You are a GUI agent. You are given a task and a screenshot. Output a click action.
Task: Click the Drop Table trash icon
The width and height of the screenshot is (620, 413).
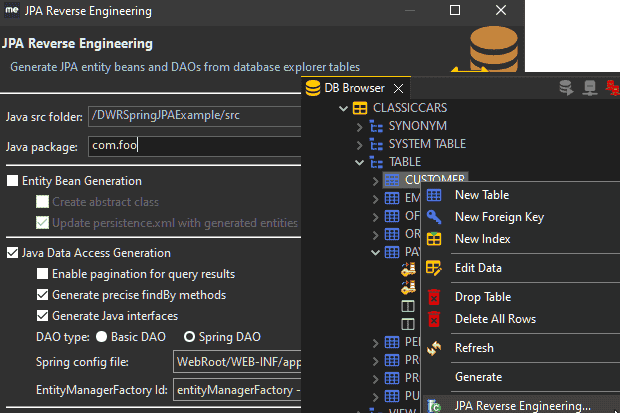tap(434, 297)
